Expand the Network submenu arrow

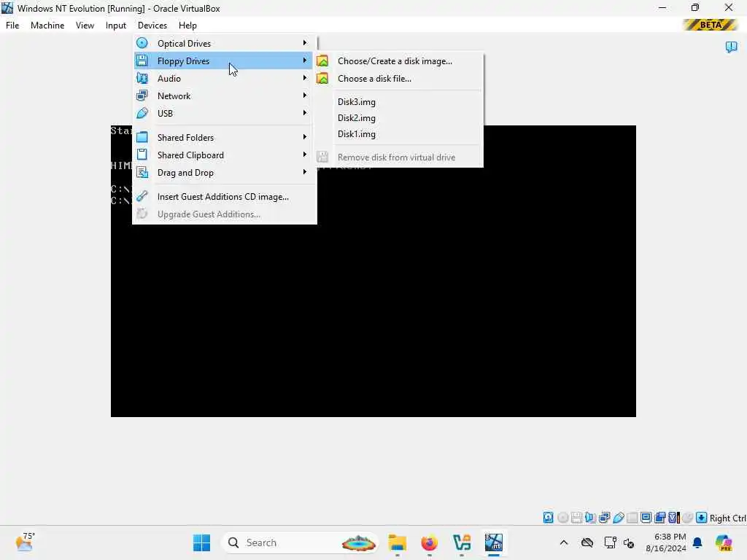click(304, 96)
